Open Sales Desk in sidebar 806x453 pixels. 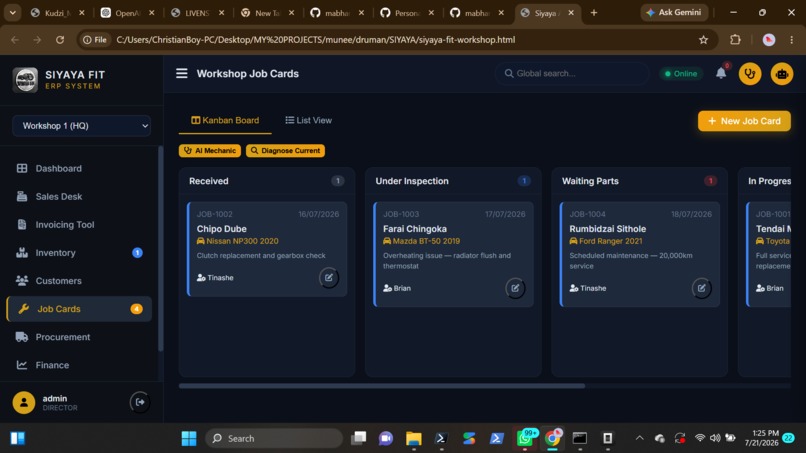pos(79,196)
